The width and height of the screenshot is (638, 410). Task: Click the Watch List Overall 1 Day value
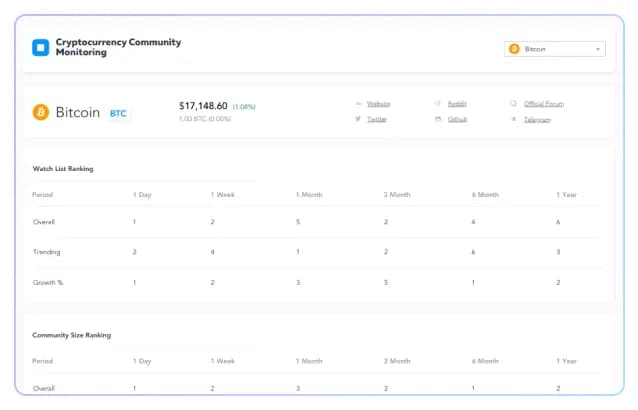[134, 222]
